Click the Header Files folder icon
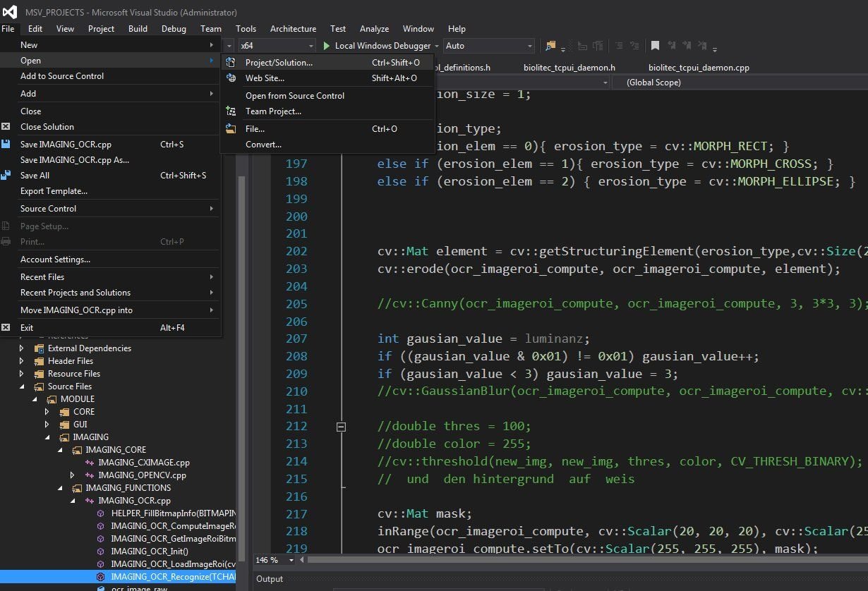The width and height of the screenshot is (868, 591). [40, 361]
